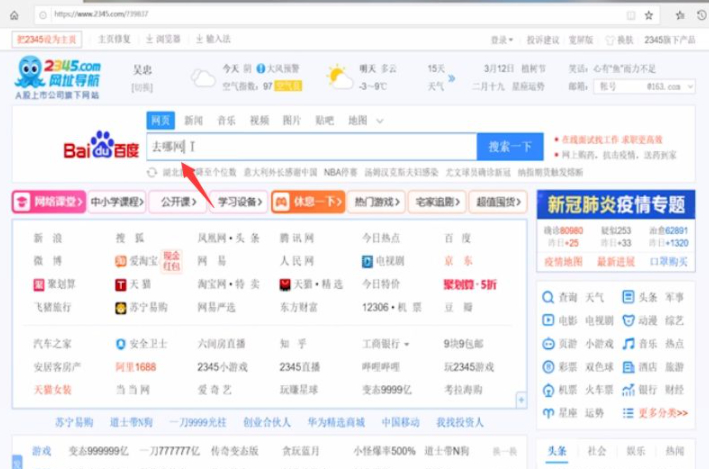Open browser history icon
This screenshot has width=709, height=469.
point(702,15)
